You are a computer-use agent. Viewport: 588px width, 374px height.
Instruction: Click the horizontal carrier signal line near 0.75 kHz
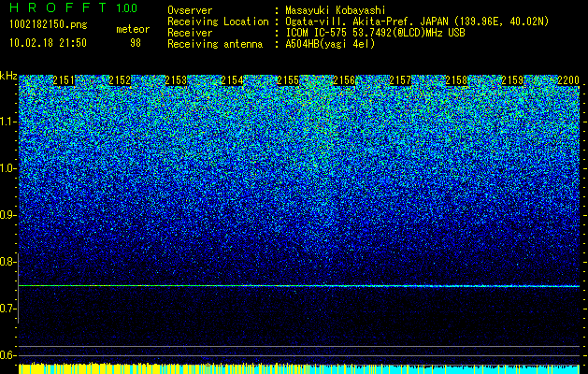tap(299, 286)
